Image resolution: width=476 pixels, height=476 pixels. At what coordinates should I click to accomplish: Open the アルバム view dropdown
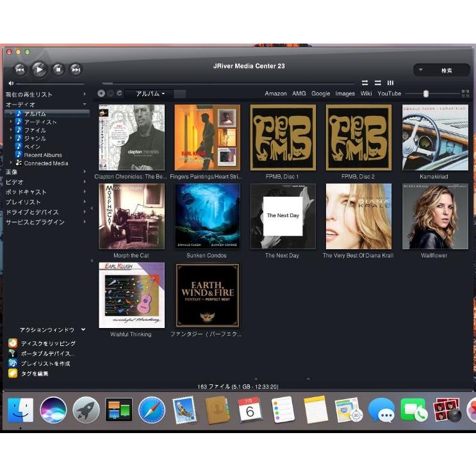(x=150, y=94)
